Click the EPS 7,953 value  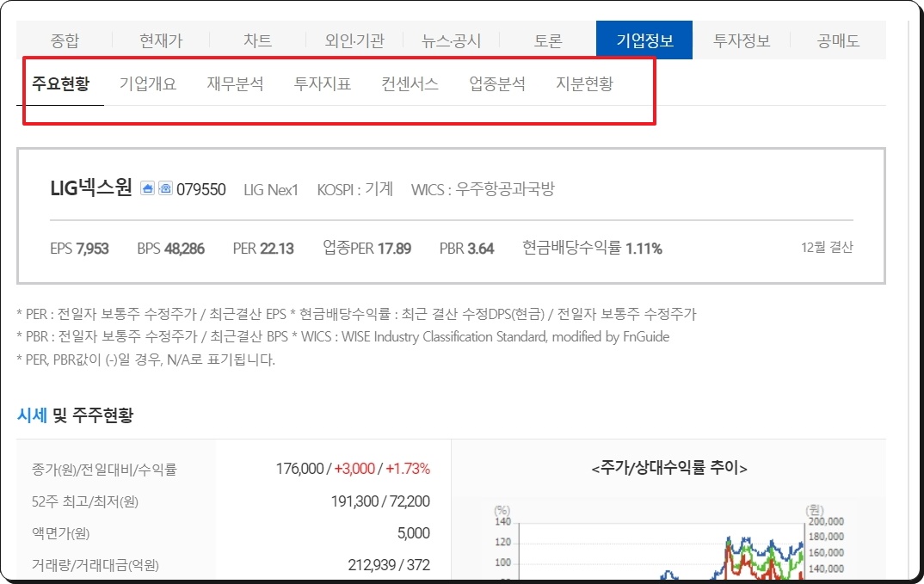pos(79,249)
